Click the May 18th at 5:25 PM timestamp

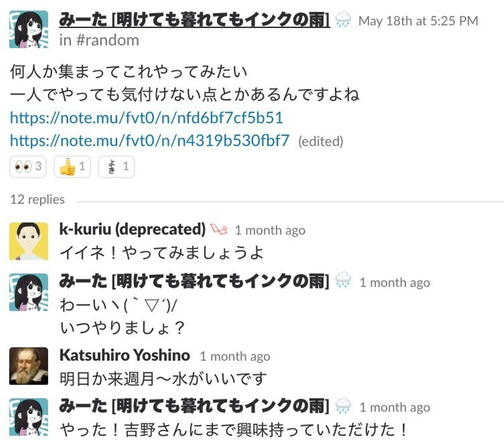coord(418,21)
